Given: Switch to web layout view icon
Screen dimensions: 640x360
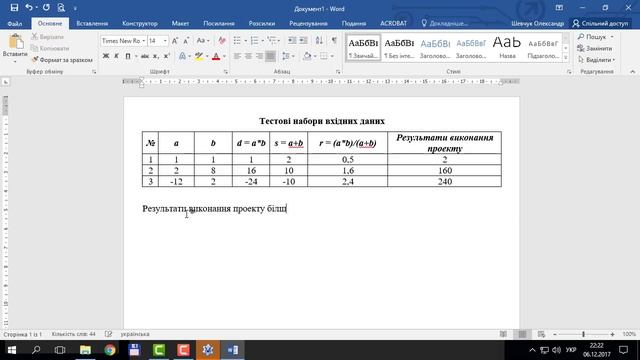Looking at the screenshot, I should click(541, 334).
